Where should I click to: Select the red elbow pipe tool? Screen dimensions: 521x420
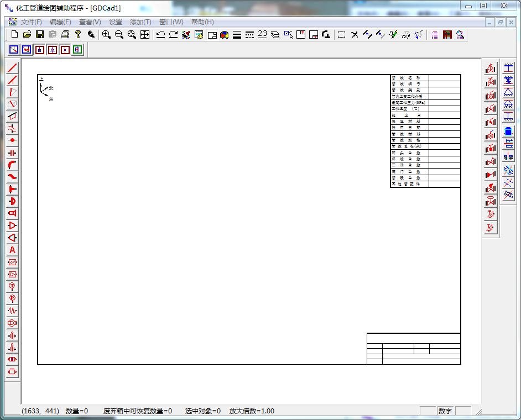(x=12, y=165)
